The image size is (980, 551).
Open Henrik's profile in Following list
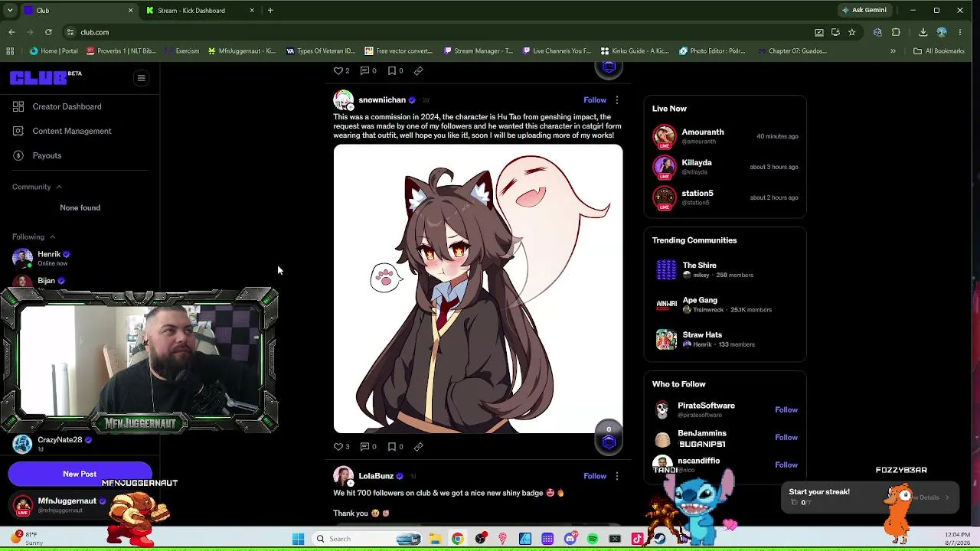49,254
